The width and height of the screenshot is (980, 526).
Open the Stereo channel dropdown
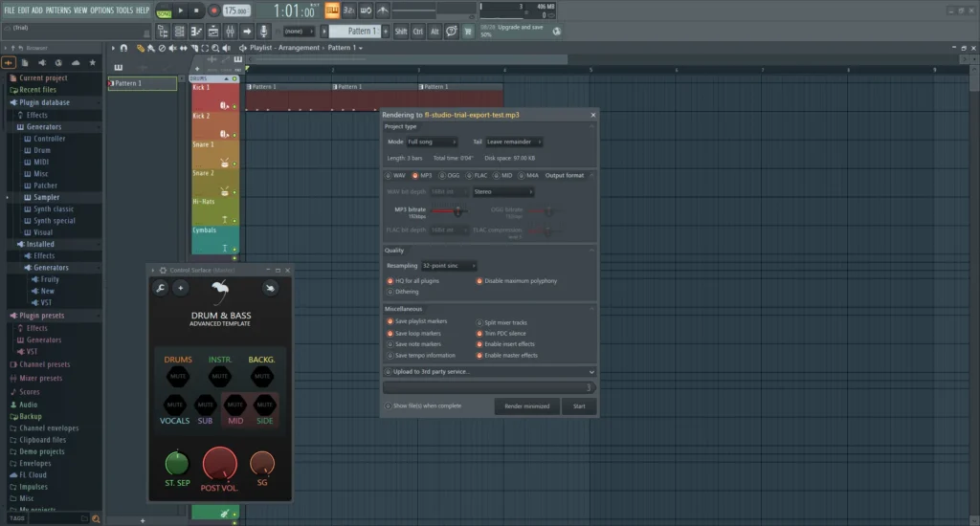coord(503,192)
